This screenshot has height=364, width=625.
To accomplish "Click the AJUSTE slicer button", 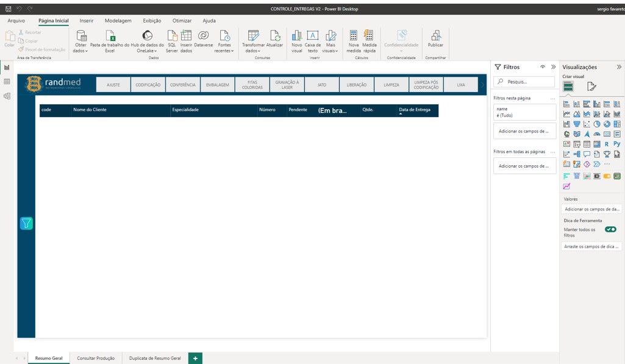I will [113, 85].
